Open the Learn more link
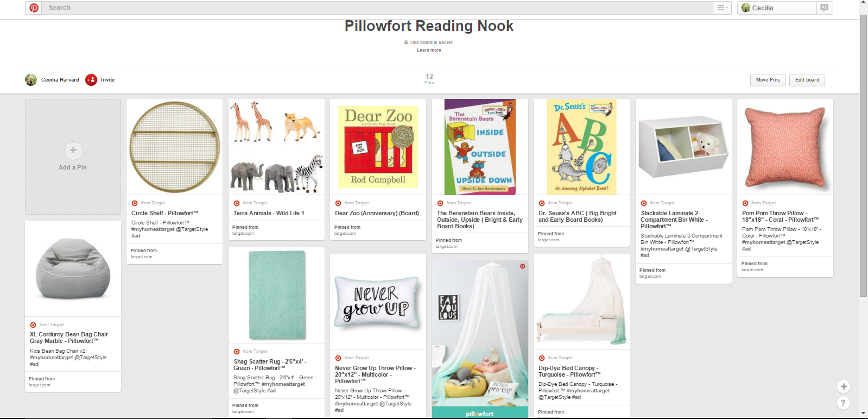The width and height of the screenshot is (868, 419). click(429, 50)
